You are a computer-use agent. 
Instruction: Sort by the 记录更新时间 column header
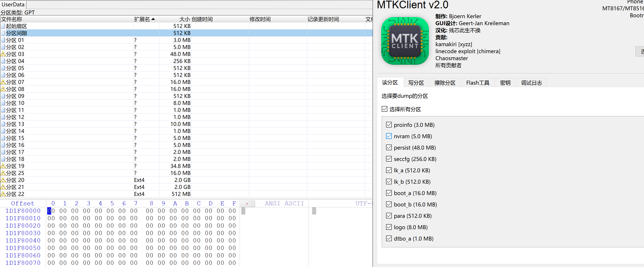336,19
